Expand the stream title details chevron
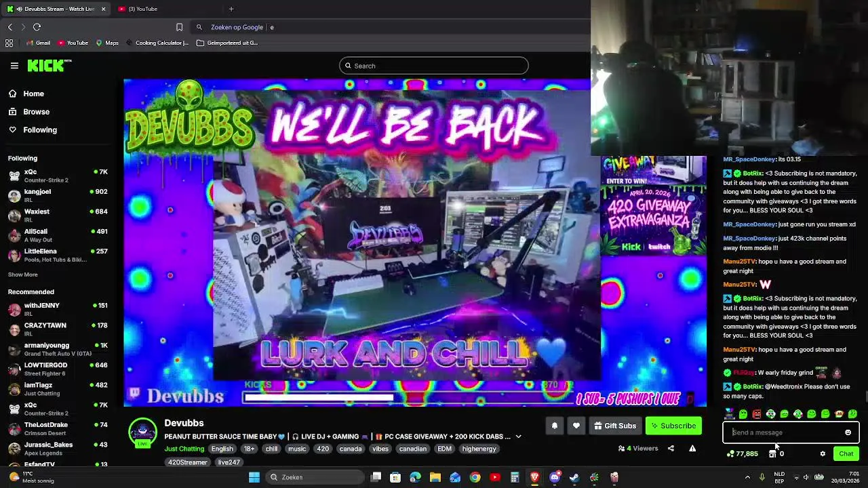This screenshot has height=488, width=868. tap(518, 436)
